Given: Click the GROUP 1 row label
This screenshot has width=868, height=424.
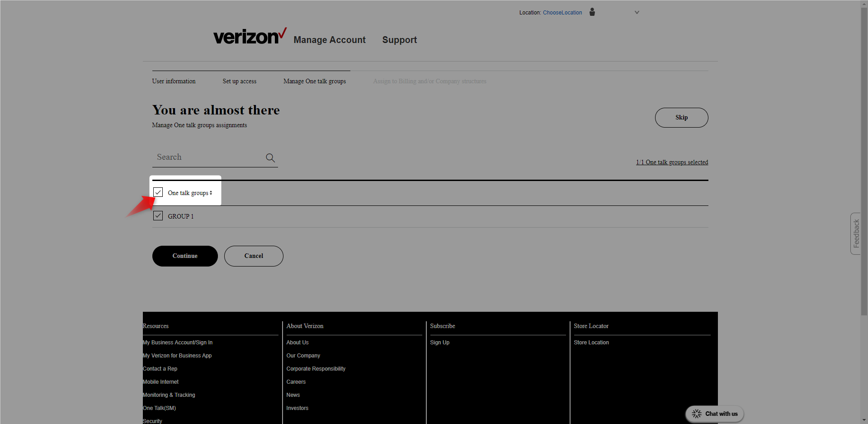Looking at the screenshot, I should click(x=181, y=216).
